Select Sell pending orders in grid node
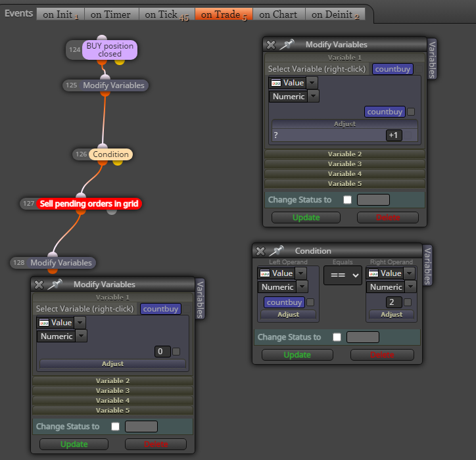 tap(89, 204)
